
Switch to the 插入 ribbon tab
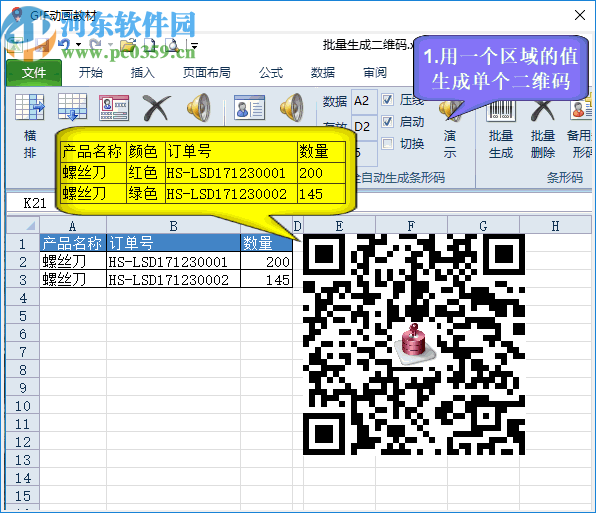pyautogui.click(x=143, y=72)
